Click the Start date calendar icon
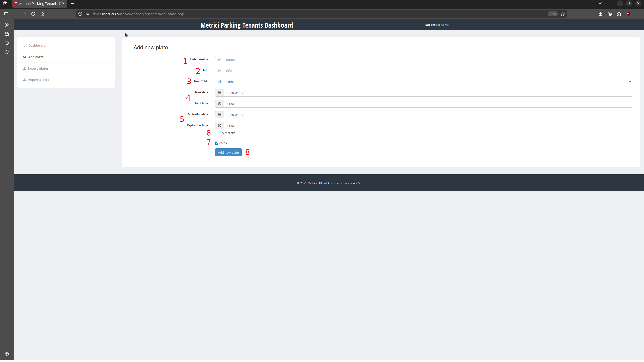This screenshot has height=362, width=644. click(x=219, y=93)
